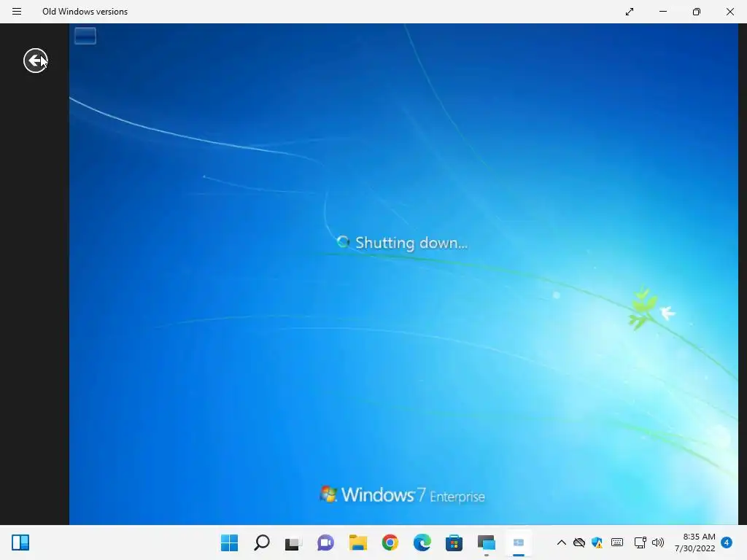Go back using the circled arrow
Screen dimensions: 747x560
click(x=36, y=61)
